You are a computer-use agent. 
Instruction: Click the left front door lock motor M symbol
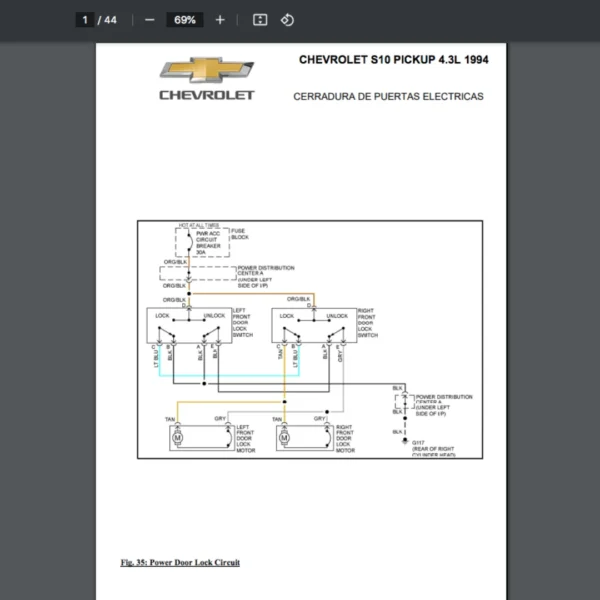pos(178,437)
